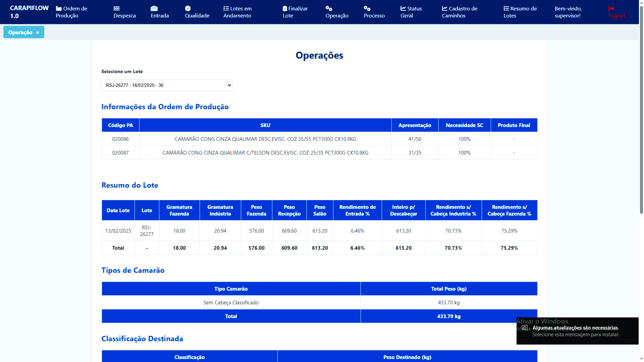The width and height of the screenshot is (644, 362).
Task: Click the clipboard icon for Finalizar Lote
Action: click(x=285, y=9)
